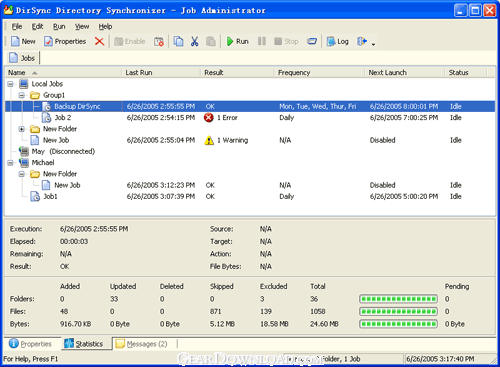Open the Log viewer
Viewport: 500px width, 367px height.
337,42
